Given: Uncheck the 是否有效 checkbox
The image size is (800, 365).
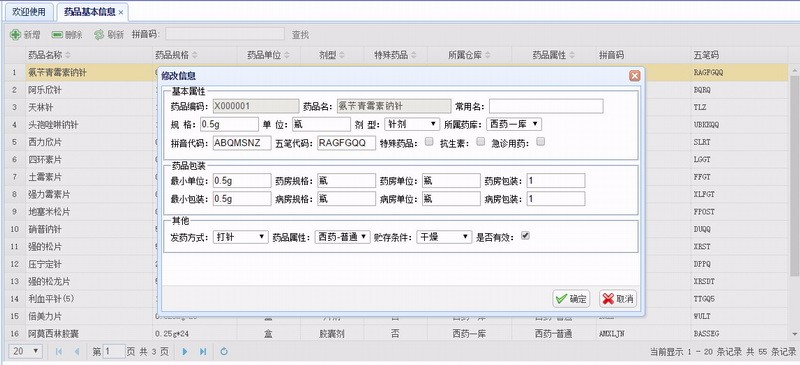Looking at the screenshot, I should click(525, 235).
